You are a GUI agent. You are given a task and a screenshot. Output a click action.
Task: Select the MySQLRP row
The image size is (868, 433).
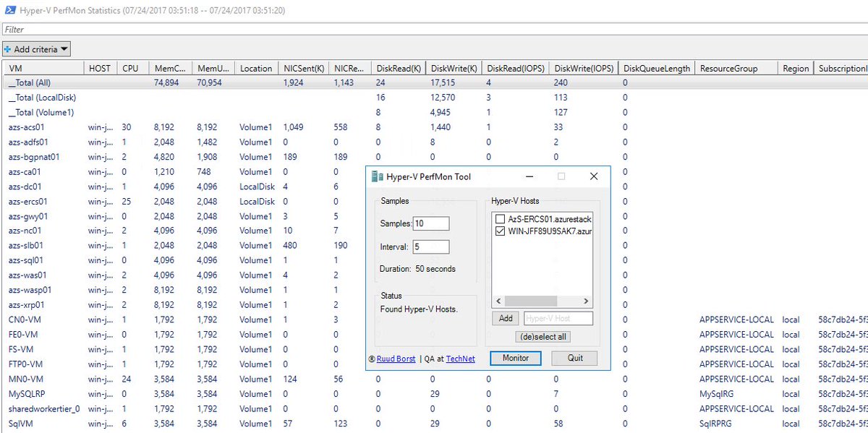(434, 393)
